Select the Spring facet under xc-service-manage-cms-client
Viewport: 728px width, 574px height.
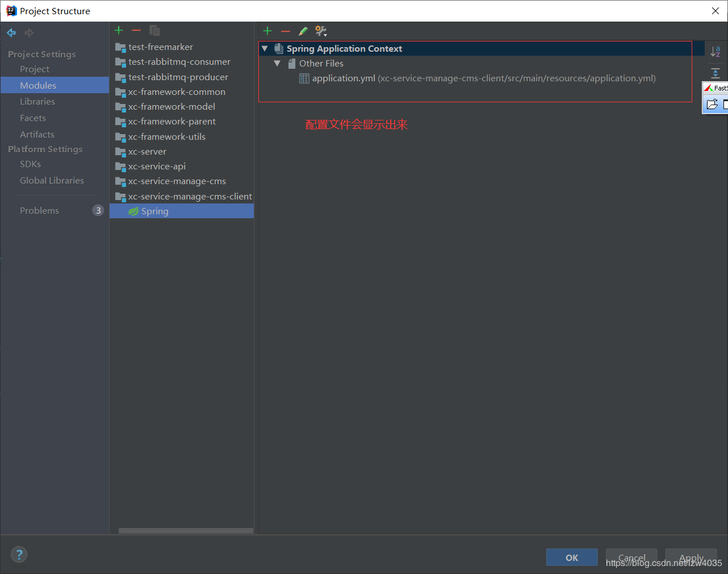(x=182, y=211)
